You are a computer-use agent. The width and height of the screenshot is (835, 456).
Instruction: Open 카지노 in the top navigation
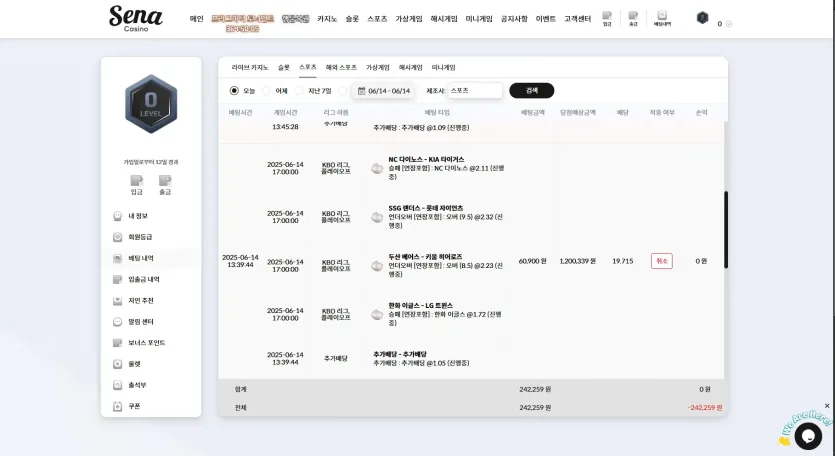click(327, 19)
